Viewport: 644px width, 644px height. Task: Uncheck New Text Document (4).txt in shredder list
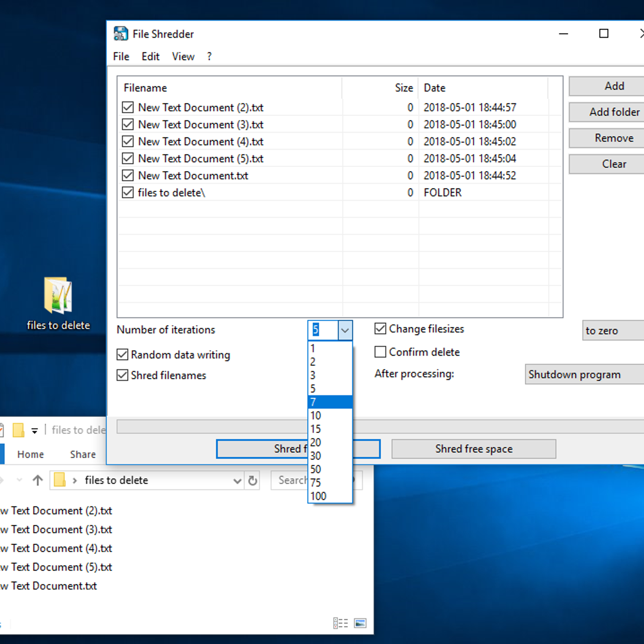click(128, 141)
